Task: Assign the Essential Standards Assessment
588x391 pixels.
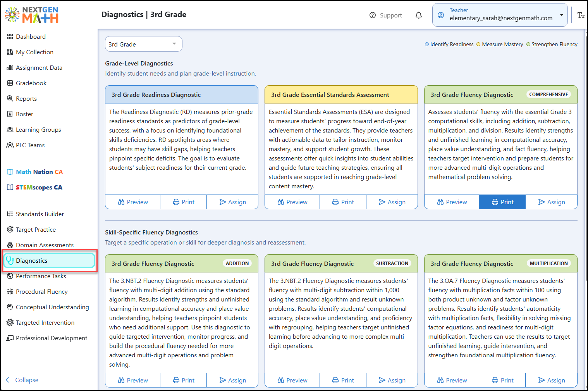Action: point(392,202)
